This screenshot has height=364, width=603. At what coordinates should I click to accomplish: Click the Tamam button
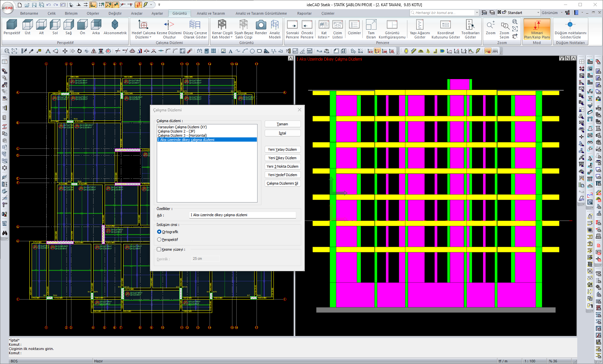[282, 124]
